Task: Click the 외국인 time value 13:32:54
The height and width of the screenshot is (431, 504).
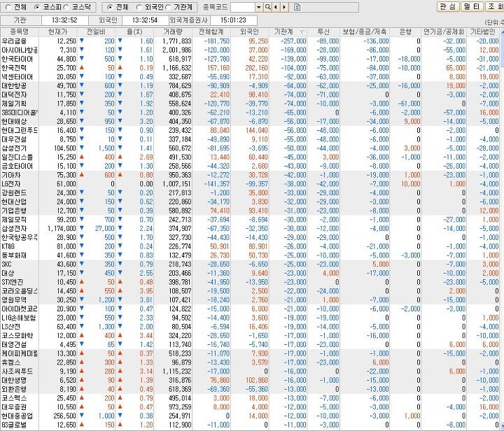Action: pos(145,20)
